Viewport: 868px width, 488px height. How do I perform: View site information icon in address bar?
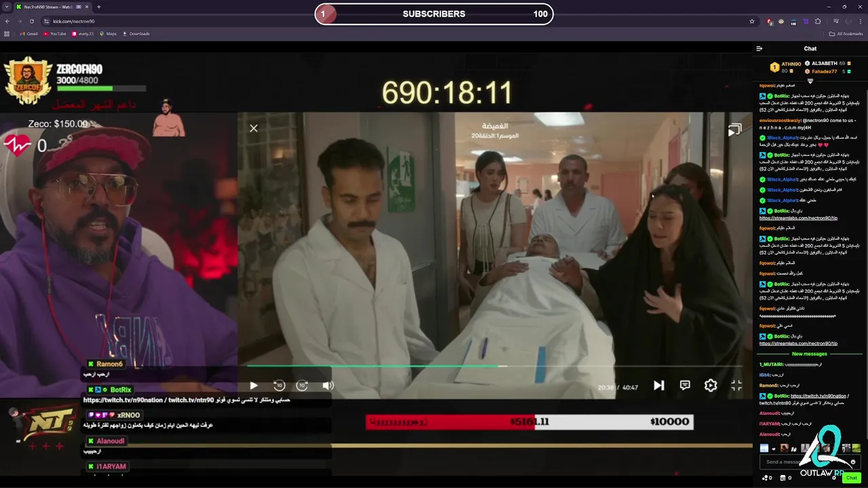[x=46, y=21]
